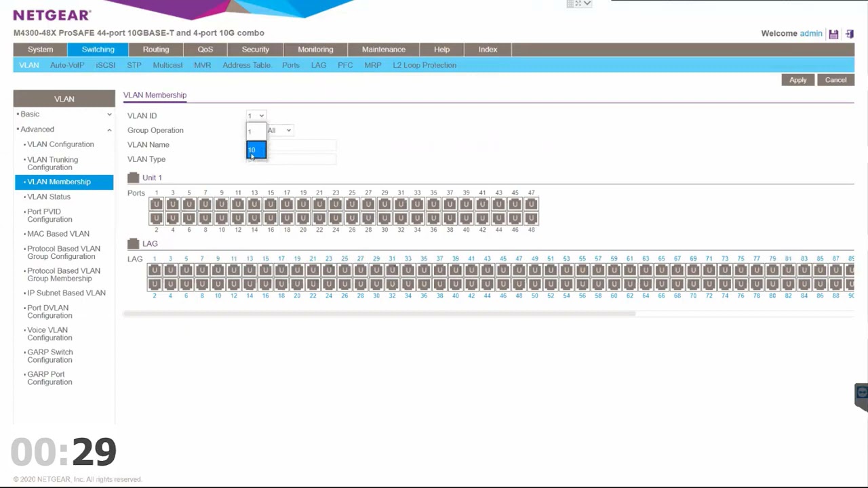Open the Index menu tab

tap(488, 49)
